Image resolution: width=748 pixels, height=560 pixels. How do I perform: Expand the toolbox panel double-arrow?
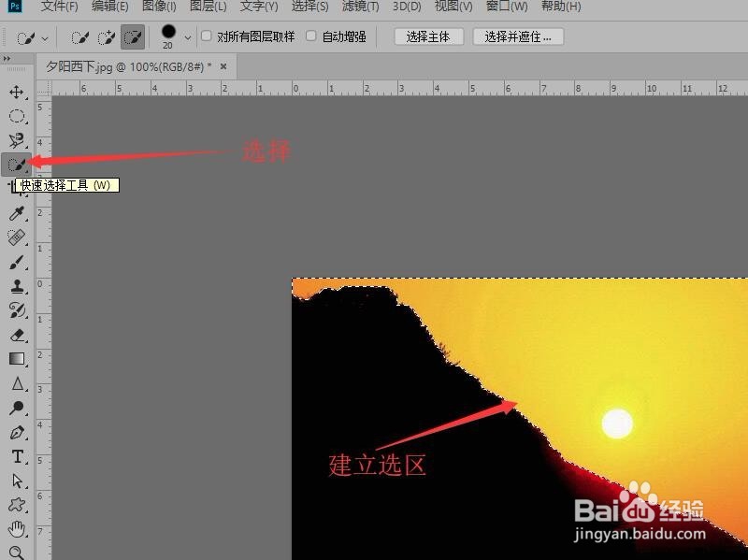[x=7, y=59]
